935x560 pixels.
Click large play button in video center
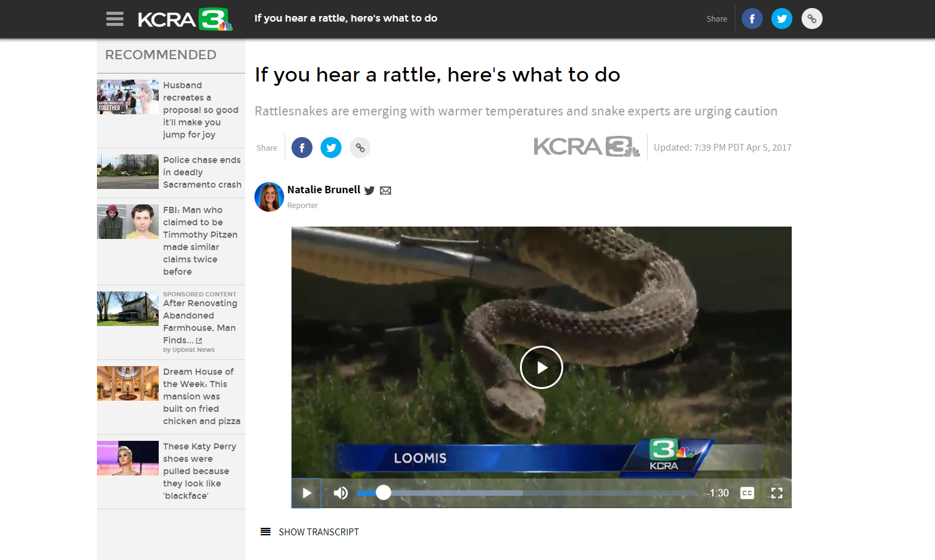click(542, 367)
